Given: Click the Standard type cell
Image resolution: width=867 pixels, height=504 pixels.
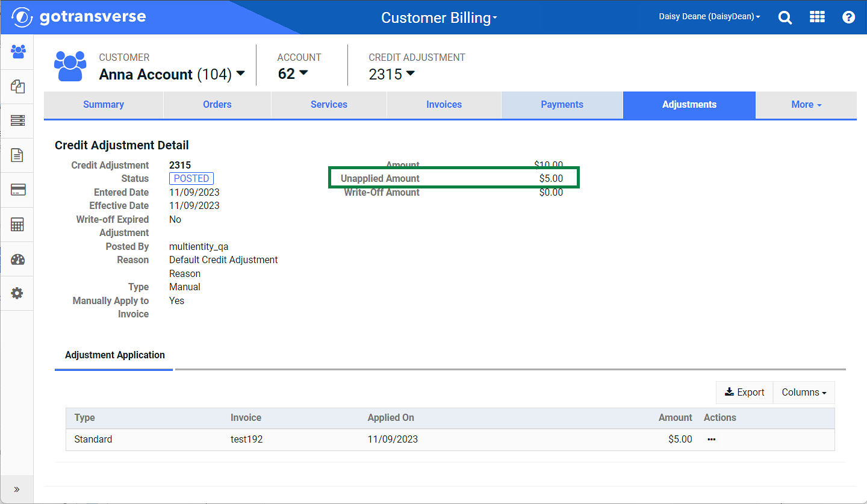Looking at the screenshot, I should coord(93,440).
